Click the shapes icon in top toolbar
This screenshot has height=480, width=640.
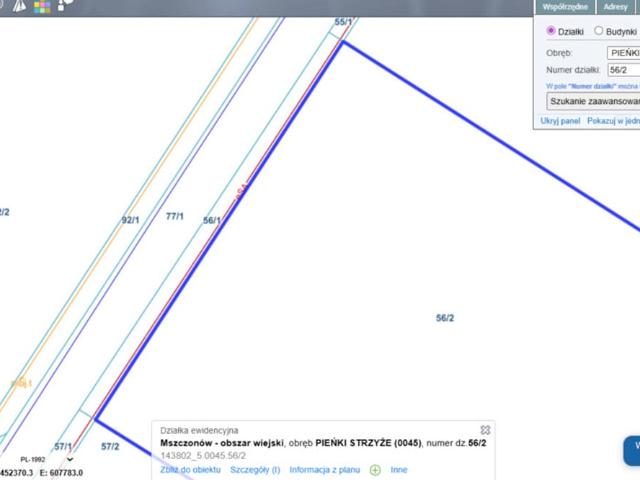(65, 6)
